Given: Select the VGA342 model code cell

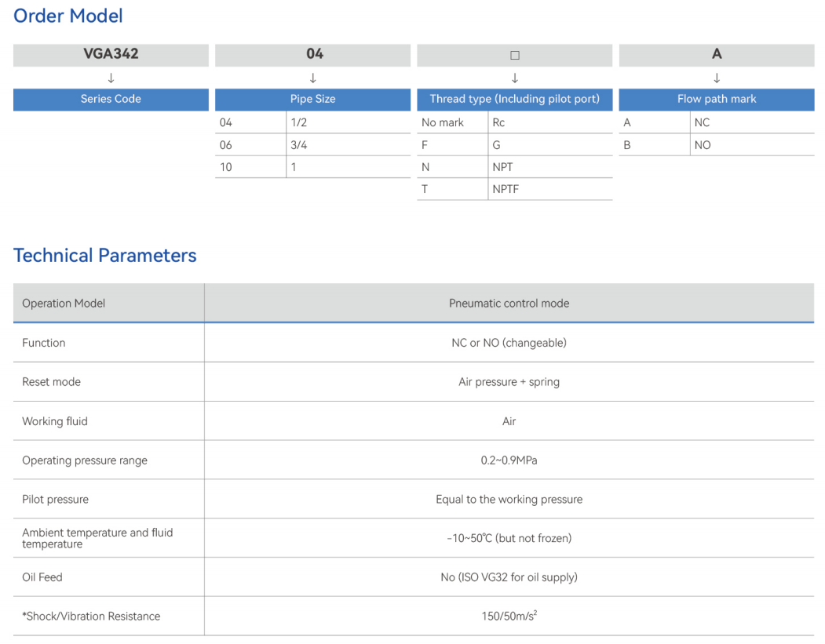Looking at the screenshot, I should click(x=111, y=55).
